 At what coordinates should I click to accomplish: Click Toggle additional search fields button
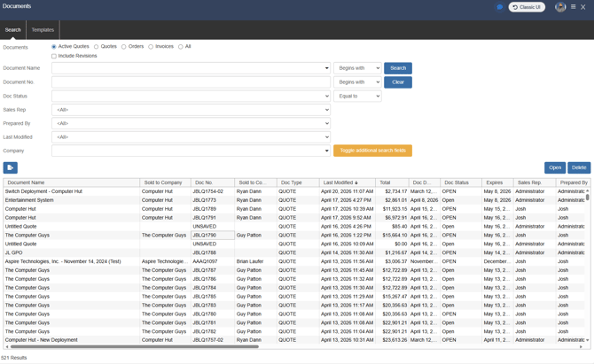pyautogui.click(x=372, y=151)
